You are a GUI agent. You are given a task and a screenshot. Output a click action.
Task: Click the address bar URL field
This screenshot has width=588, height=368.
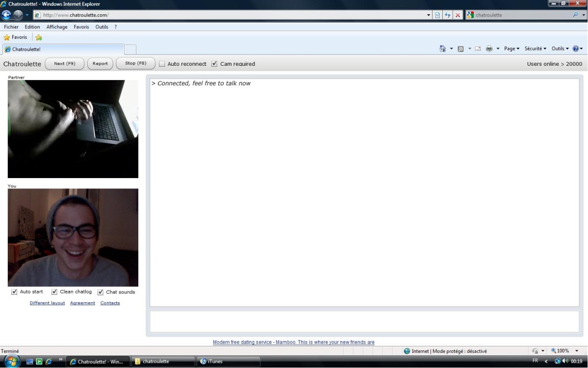[x=232, y=15]
